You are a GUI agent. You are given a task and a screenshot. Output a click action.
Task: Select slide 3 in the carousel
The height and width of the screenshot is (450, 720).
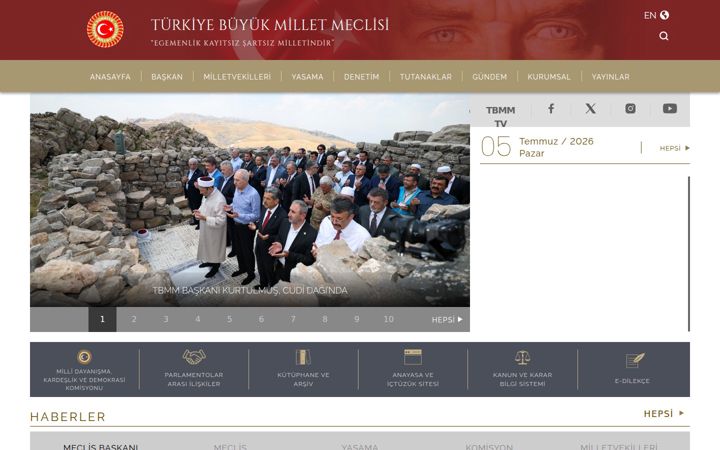tap(166, 319)
